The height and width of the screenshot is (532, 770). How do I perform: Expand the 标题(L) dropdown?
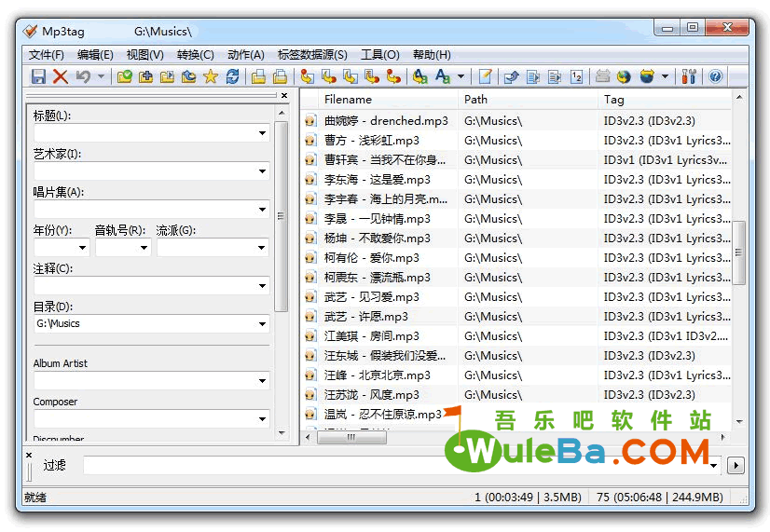[262, 133]
